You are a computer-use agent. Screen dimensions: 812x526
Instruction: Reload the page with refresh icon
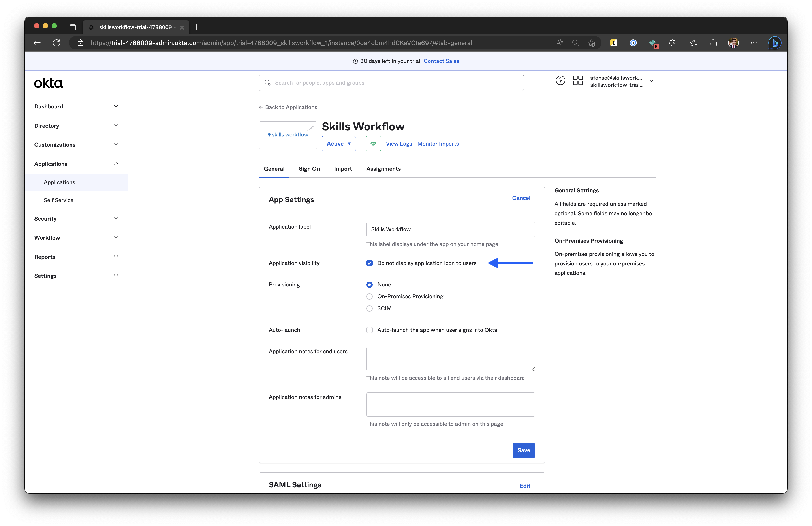click(x=57, y=43)
